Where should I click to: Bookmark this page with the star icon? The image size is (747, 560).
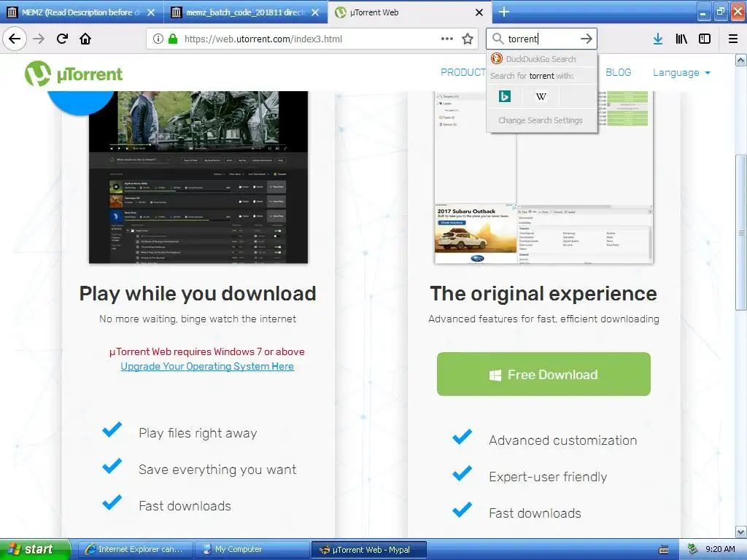pyautogui.click(x=468, y=39)
